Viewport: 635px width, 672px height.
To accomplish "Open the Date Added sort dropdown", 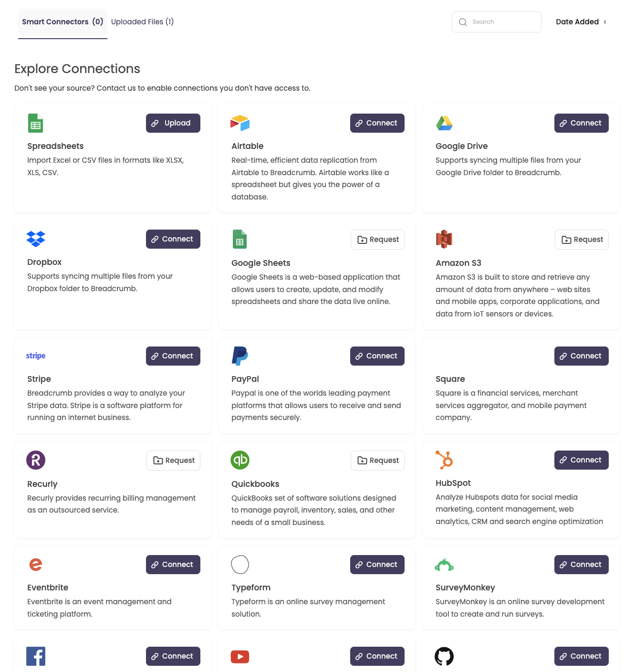I will (580, 21).
